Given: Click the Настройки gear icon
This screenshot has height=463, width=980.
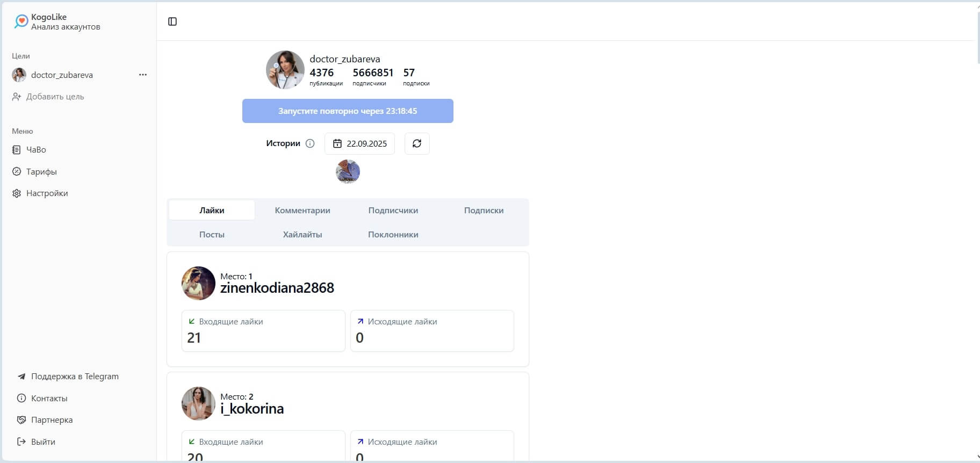Looking at the screenshot, I should (x=17, y=193).
